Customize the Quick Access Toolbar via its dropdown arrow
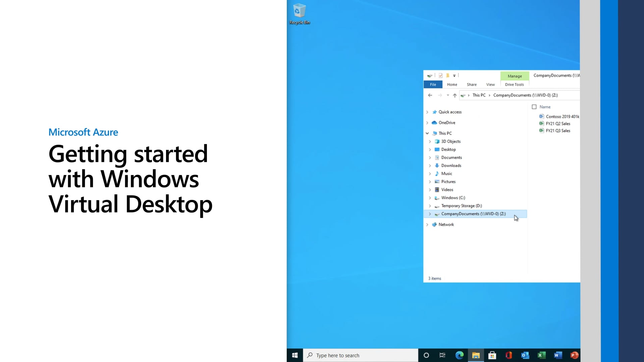 [454, 75]
